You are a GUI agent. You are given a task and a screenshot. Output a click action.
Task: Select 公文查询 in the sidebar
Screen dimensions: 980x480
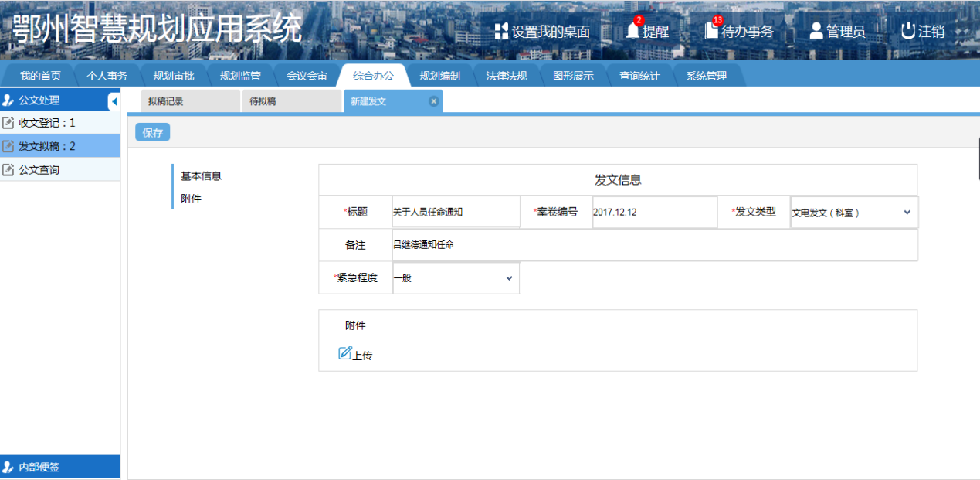point(39,170)
